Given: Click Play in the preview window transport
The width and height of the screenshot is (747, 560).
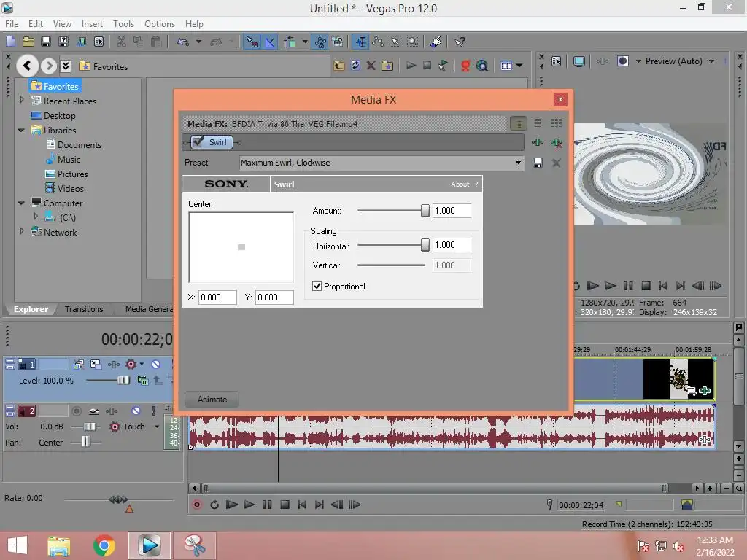Looking at the screenshot, I should pos(611,286).
